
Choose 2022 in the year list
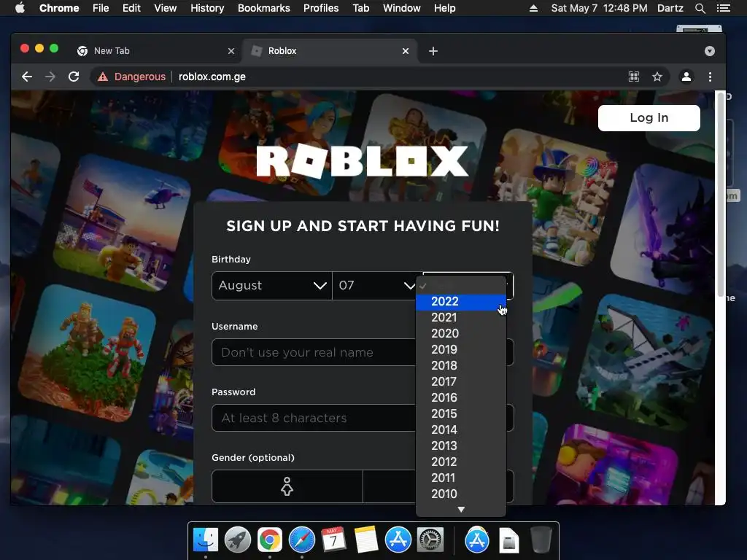pos(461,301)
